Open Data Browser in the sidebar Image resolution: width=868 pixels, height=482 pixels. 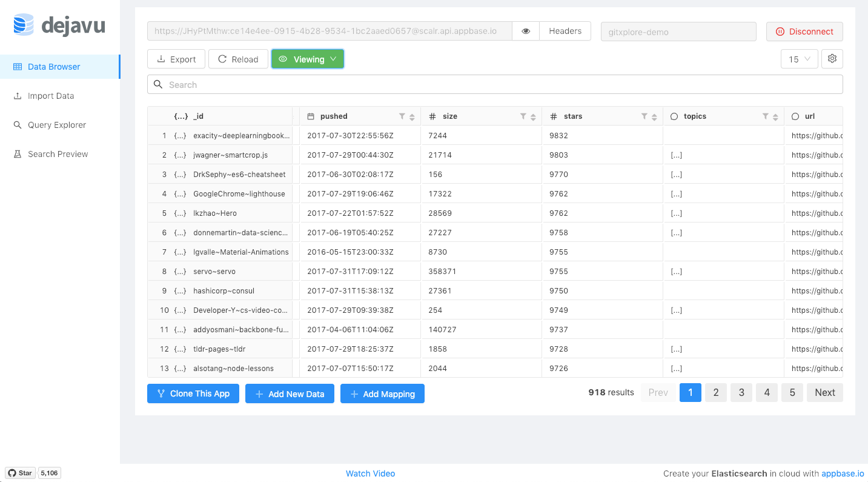pyautogui.click(x=60, y=67)
